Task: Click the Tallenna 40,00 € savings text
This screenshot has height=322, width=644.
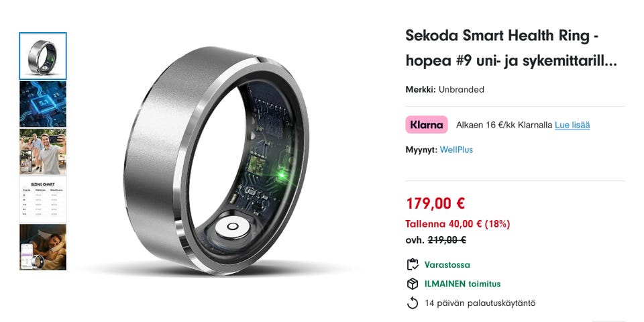Action: click(x=458, y=224)
